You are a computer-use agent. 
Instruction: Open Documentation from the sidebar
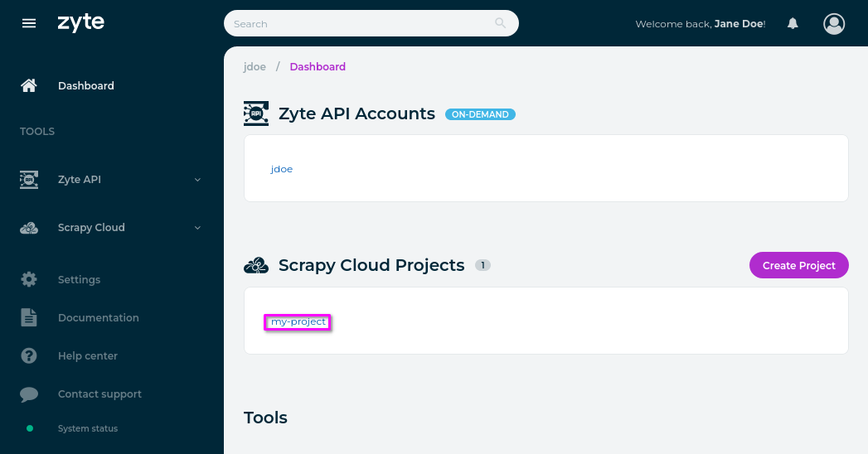pos(99,318)
